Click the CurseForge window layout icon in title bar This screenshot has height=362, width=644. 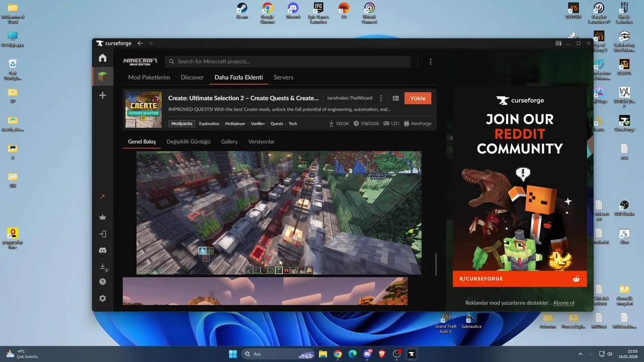(558, 43)
